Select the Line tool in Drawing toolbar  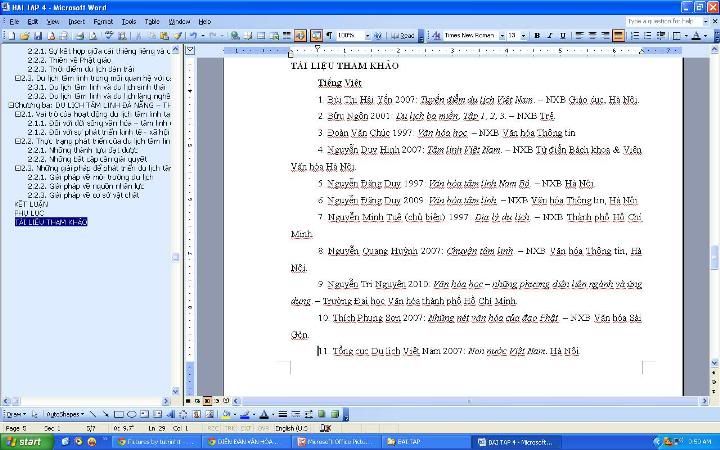coord(92,414)
